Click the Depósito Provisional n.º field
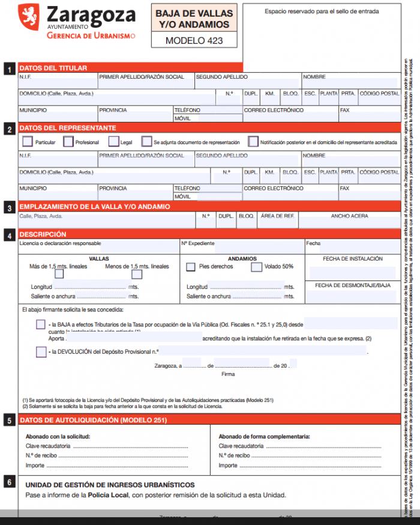The width and height of the screenshot is (420, 525). (x=263, y=351)
